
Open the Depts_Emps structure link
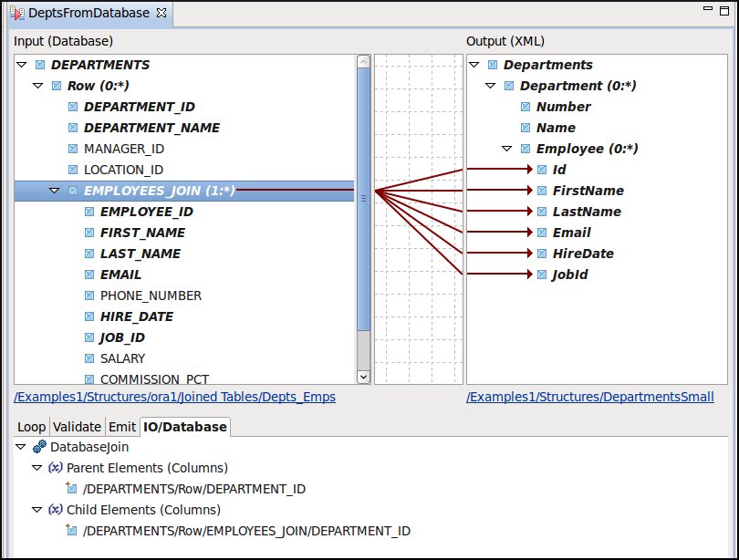174,398
